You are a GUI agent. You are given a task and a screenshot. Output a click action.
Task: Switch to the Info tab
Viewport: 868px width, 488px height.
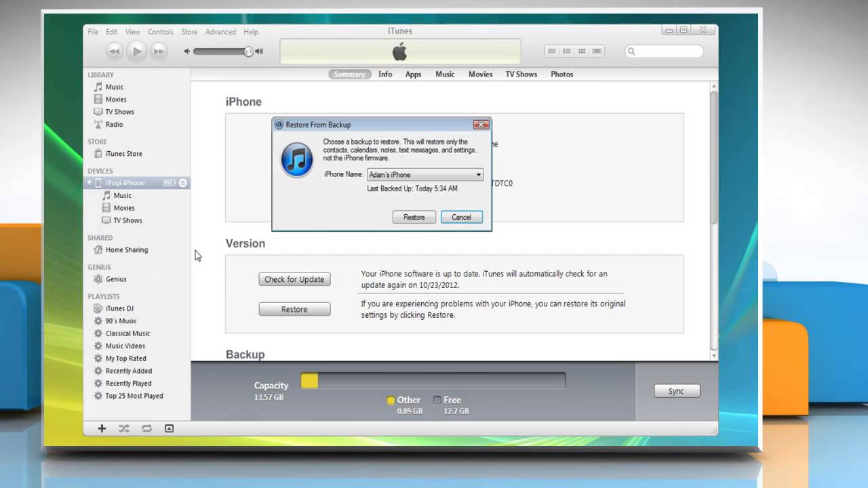pyautogui.click(x=385, y=75)
